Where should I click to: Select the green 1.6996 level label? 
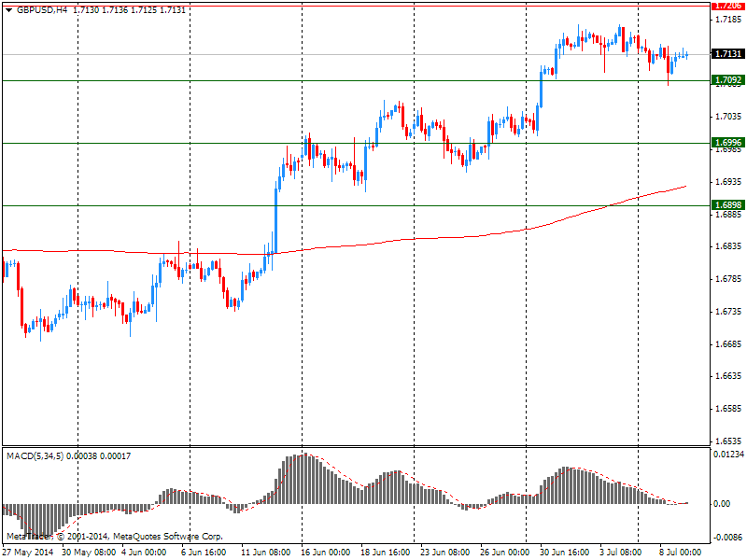click(727, 143)
